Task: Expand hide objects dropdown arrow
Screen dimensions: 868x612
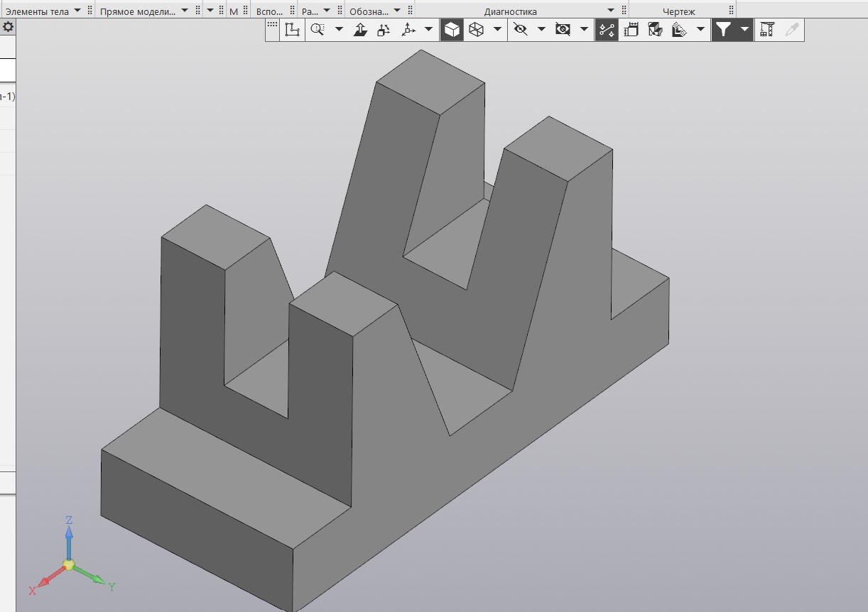Action: tap(541, 30)
